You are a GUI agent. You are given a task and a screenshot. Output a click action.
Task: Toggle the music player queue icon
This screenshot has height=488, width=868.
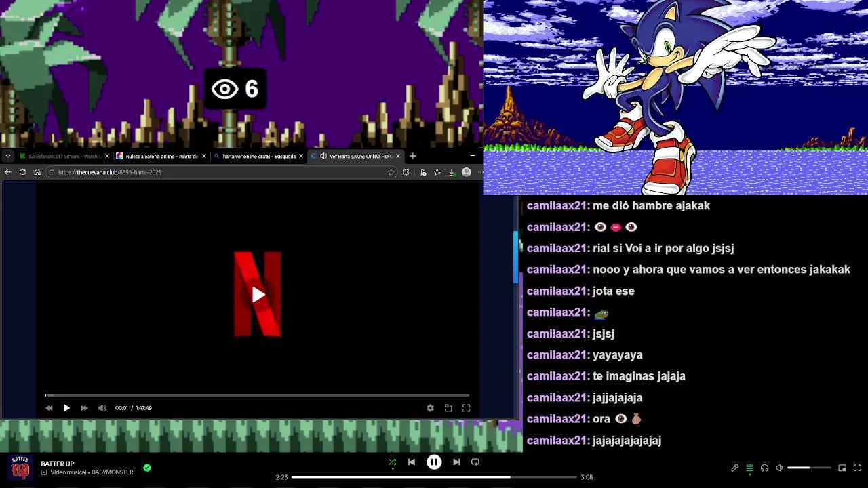pyautogui.click(x=749, y=468)
